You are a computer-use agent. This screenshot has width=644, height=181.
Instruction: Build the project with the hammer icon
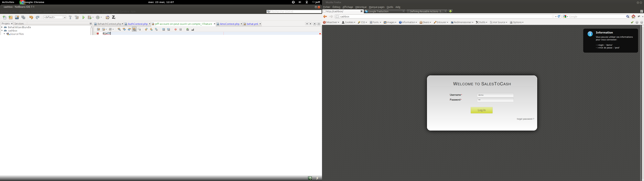click(x=70, y=17)
